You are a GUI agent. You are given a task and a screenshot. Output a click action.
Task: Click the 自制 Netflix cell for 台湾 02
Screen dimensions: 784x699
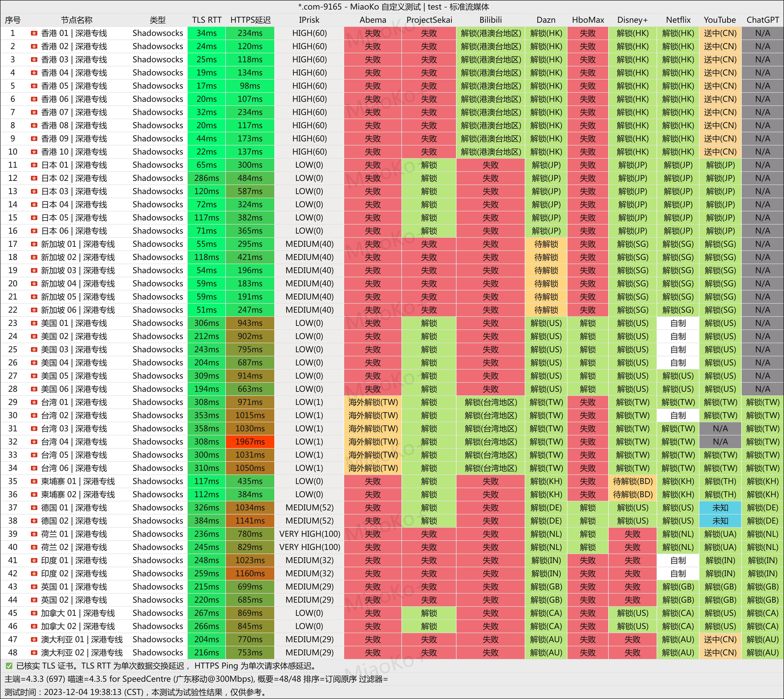pyautogui.click(x=678, y=415)
